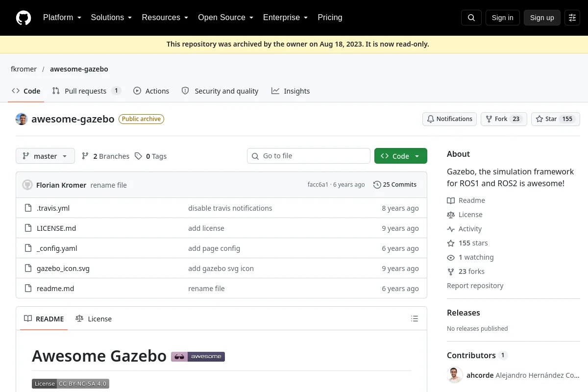Click ahcorde contributor avatar
The width and height of the screenshot is (588, 392).
[x=455, y=375]
